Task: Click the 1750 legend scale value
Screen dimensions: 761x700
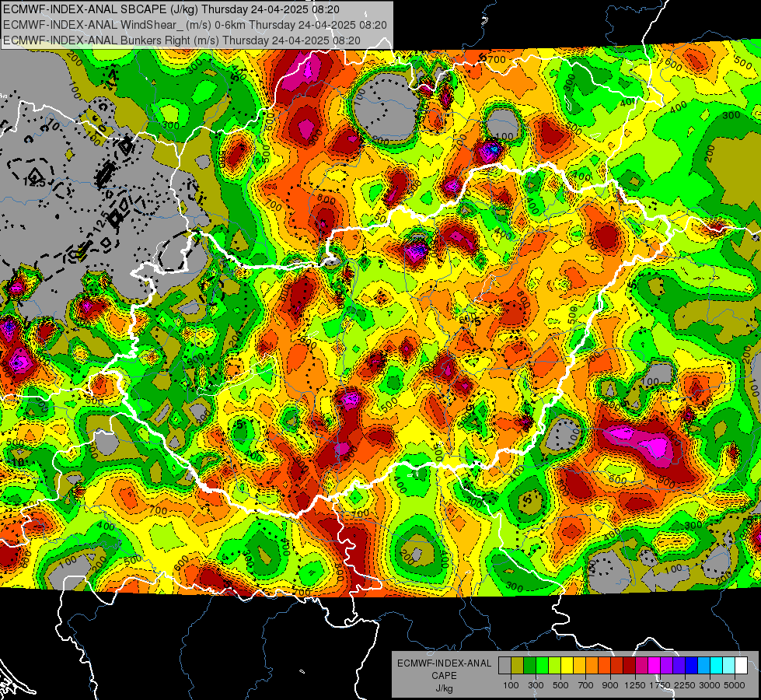Action: [x=660, y=685]
